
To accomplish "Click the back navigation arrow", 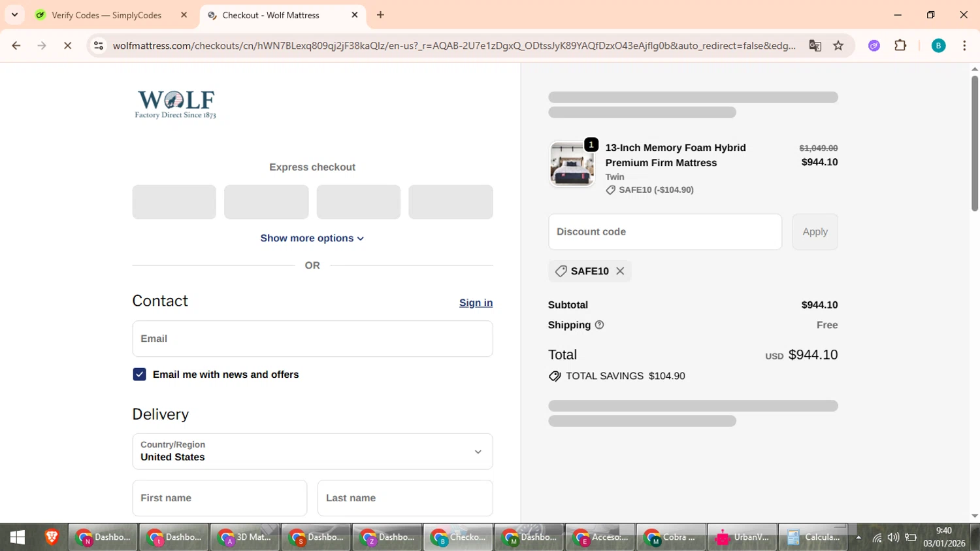I will coord(16,46).
